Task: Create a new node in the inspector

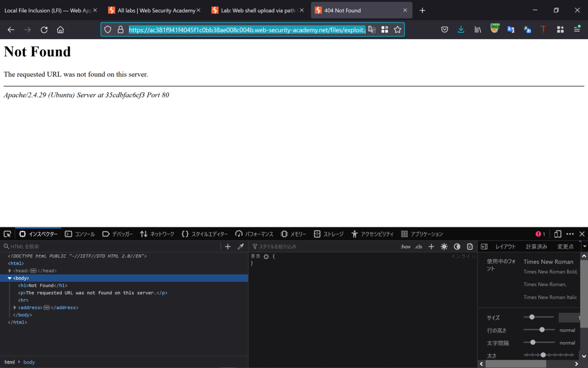Action: pyautogui.click(x=228, y=246)
